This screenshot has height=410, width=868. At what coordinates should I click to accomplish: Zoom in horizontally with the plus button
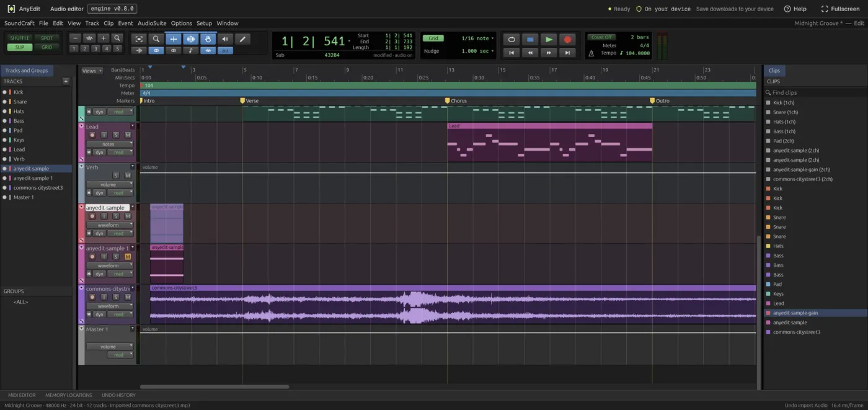click(104, 38)
